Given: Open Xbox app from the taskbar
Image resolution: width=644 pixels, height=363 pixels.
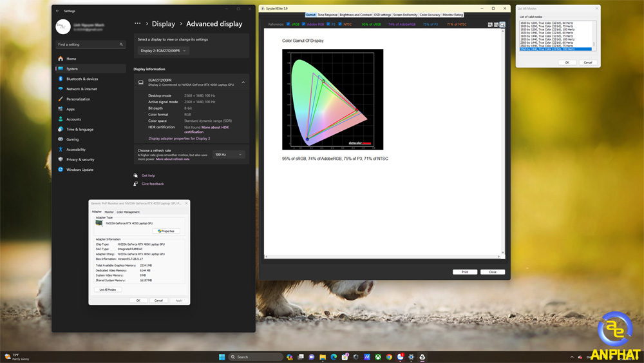Looking at the screenshot, I should [378, 357].
